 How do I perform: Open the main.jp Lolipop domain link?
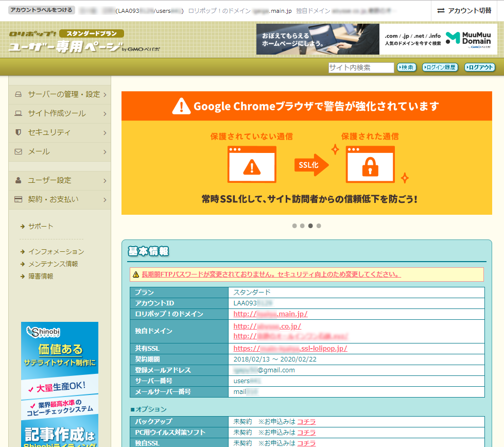point(270,314)
